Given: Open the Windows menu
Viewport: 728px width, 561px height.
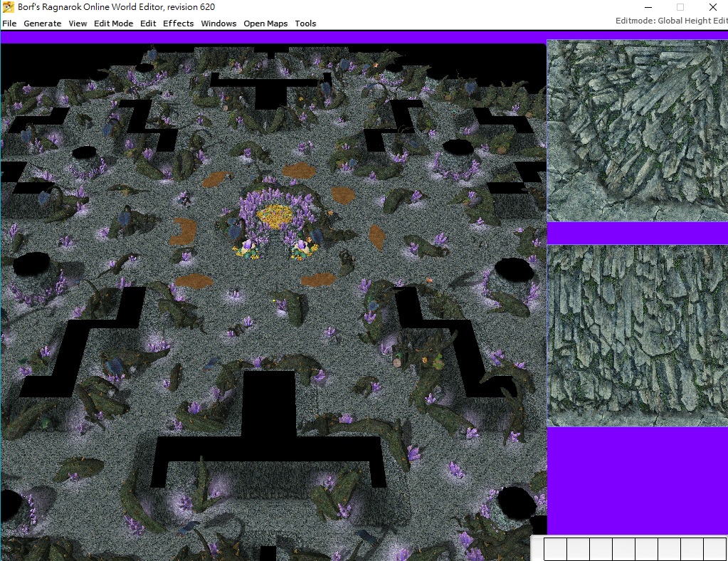Looking at the screenshot, I should point(218,23).
